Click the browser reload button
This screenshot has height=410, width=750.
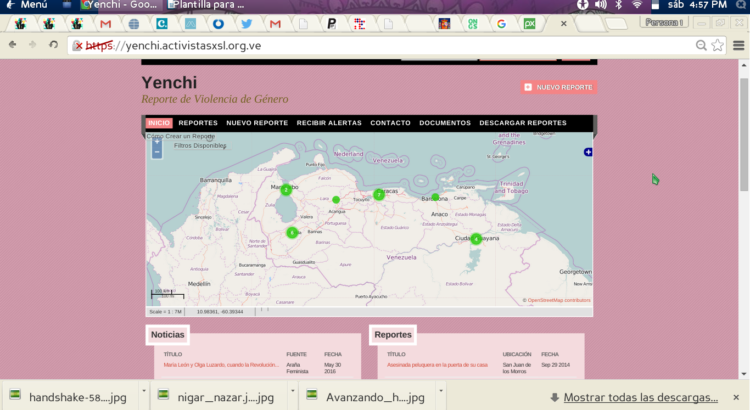[54, 45]
